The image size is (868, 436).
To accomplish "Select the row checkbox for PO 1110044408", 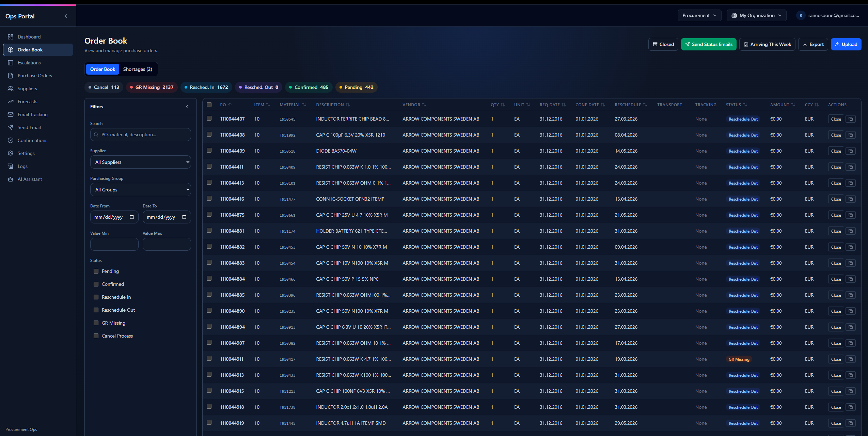I will (209, 134).
